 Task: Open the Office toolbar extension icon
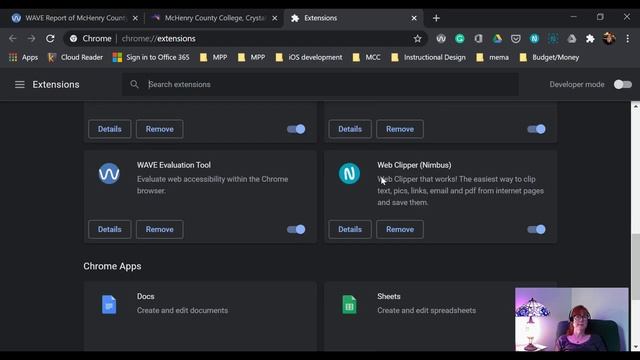click(478, 39)
